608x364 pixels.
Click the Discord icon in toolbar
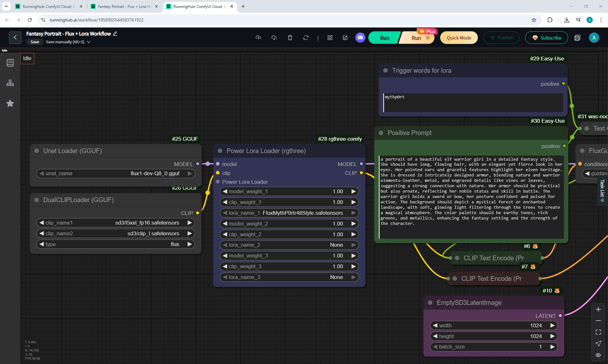click(x=360, y=38)
